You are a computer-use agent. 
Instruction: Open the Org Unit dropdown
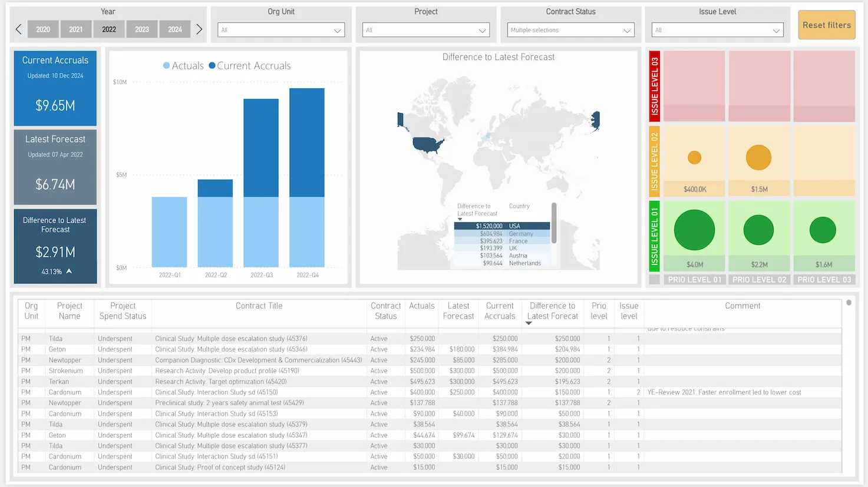(281, 30)
